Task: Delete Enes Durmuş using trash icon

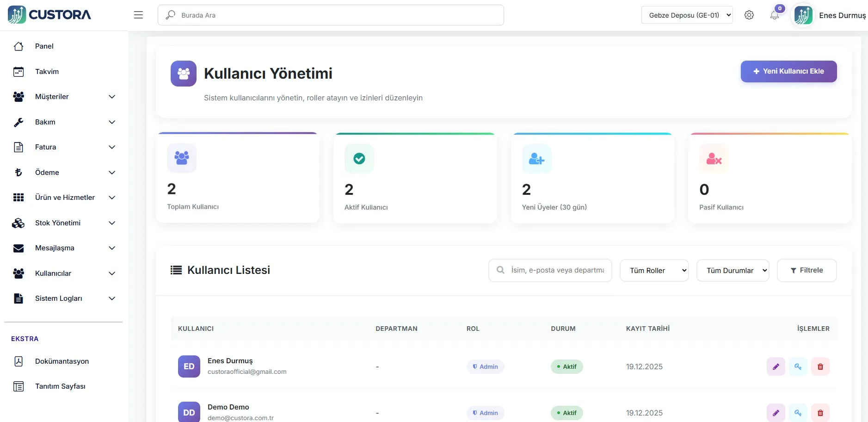Action: pyautogui.click(x=820, y=366)
